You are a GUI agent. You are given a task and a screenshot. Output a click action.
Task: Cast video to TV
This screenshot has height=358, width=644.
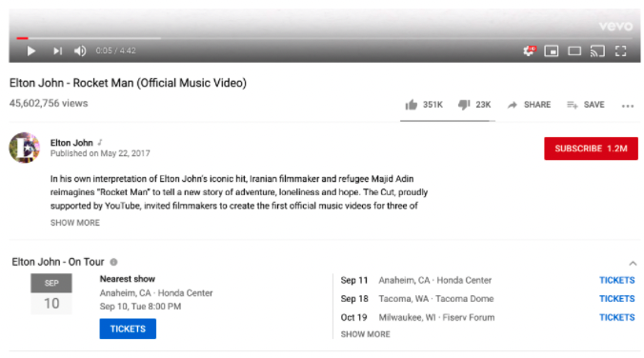(597, 50)
